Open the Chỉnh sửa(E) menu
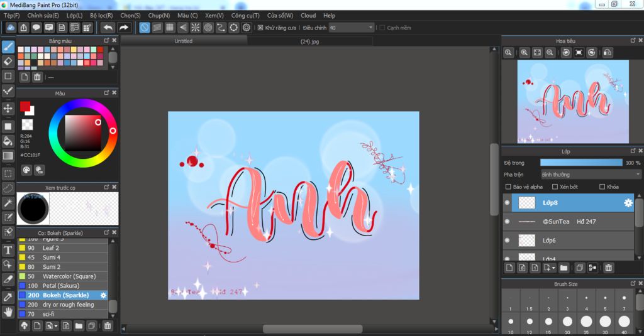644x336 pixels. 43,16
